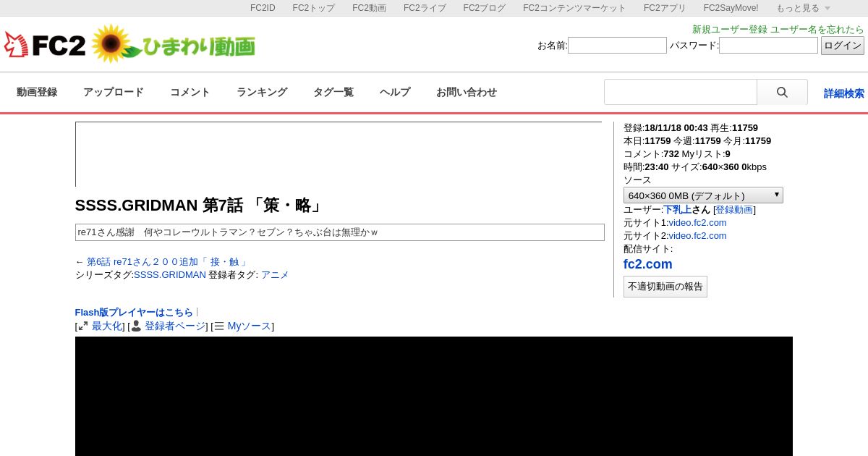868x456 pixels.
Task: Open 元サイト2 video.fc2.com link
Action: [x=697, y=236]
